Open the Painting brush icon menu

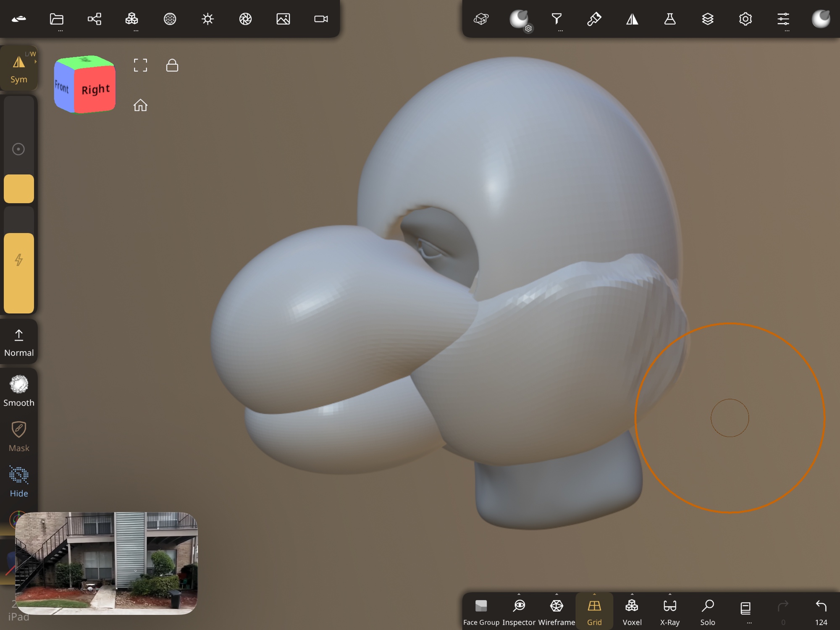point(594,19)
